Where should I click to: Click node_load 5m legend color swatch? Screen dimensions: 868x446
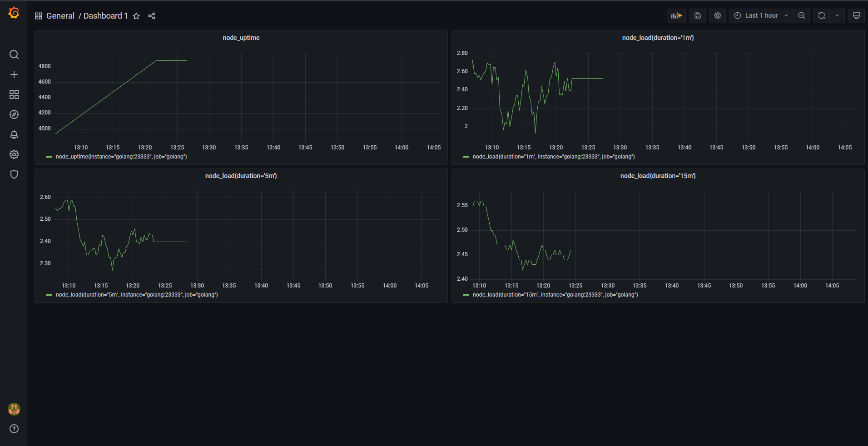coord(49,295)
